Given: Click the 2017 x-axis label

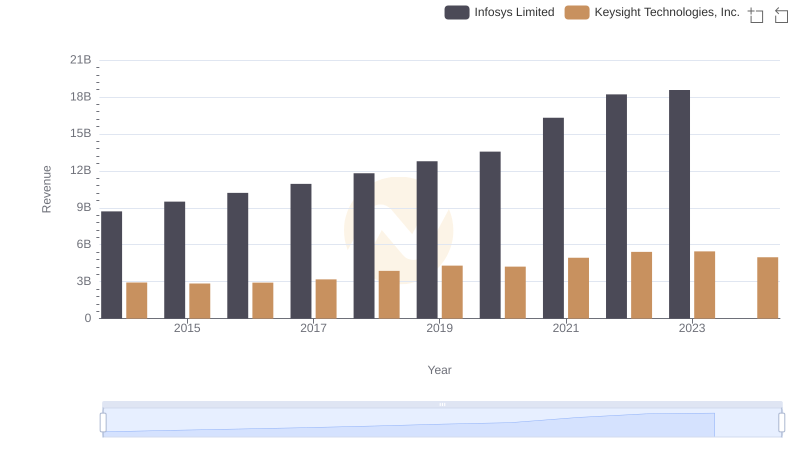Looking at the screenshot, I should pos(313,328).
